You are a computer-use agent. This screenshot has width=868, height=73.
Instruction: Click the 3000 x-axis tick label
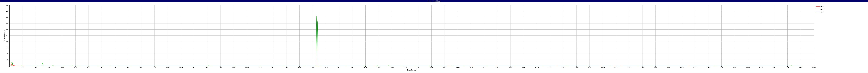point(405,68)
